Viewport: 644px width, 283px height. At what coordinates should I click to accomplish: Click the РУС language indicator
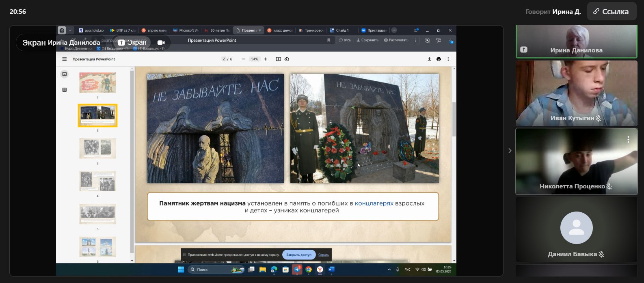(407, 270)
